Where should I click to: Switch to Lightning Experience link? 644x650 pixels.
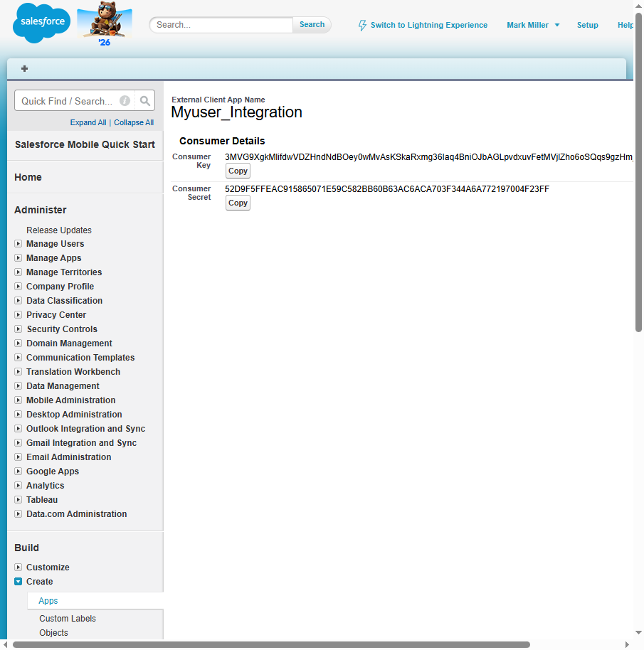[429, 26]
